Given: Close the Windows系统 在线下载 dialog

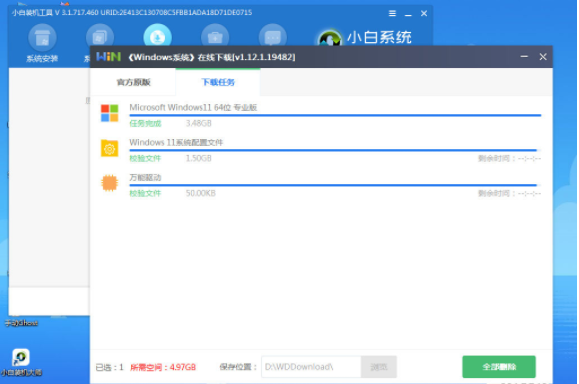Looking at the screenshot, I should (543, 57).
